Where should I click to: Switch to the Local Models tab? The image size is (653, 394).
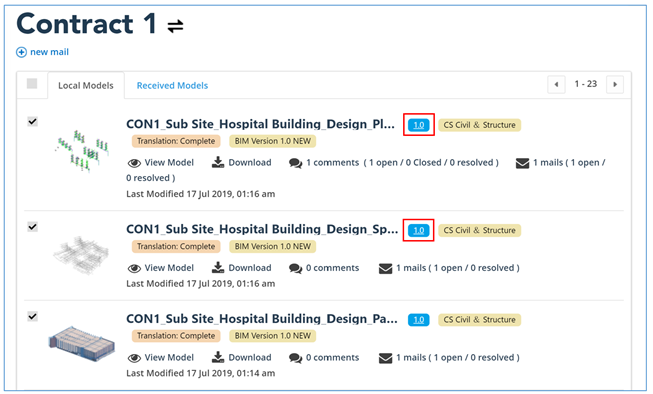pos(86,85)
